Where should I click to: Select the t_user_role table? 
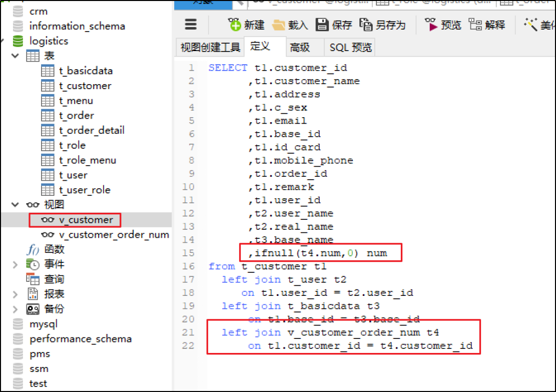(x=85, y=190)
